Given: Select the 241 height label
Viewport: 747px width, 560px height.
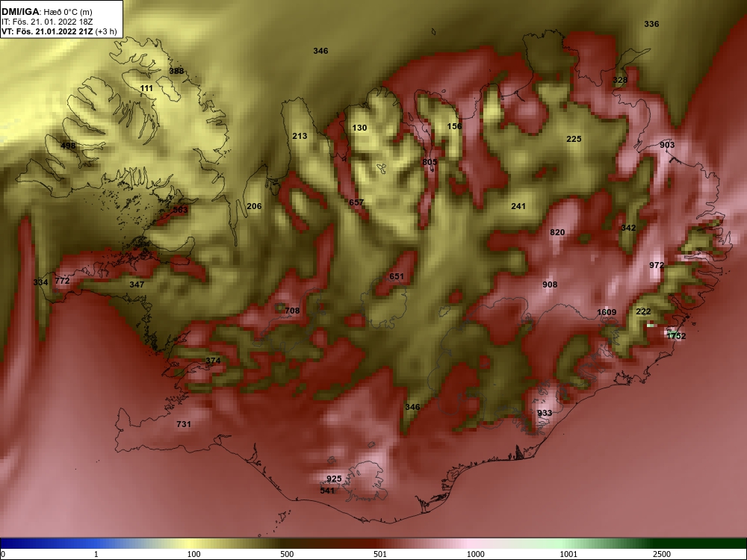Looking at the screenshot, I should coord(518,206).
